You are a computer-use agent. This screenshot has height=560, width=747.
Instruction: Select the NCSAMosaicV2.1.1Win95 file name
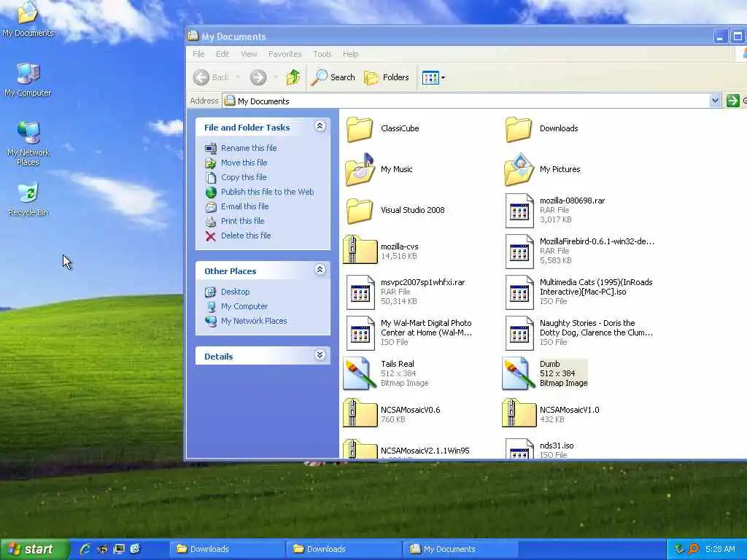click(x=425, y=451)
